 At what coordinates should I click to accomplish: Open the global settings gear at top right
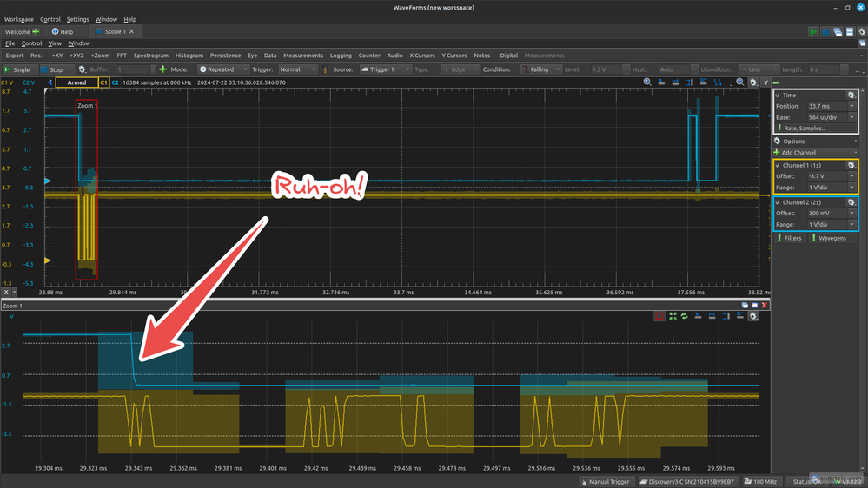click(x=862, y=32)
